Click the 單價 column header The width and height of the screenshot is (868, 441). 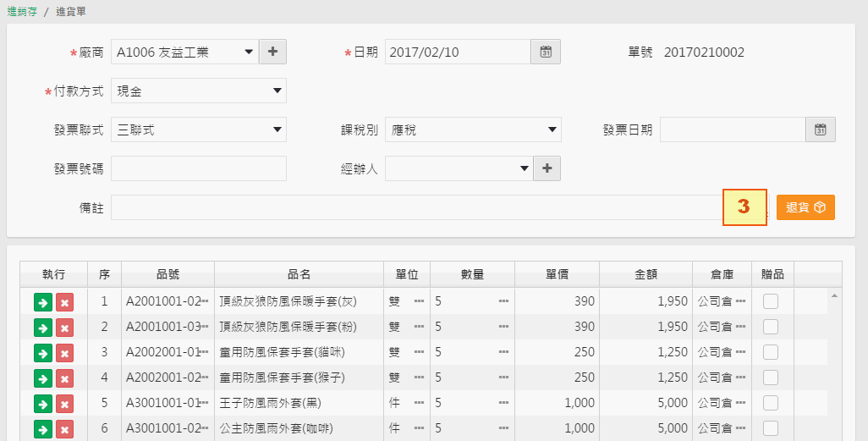(x=557, y=274)
